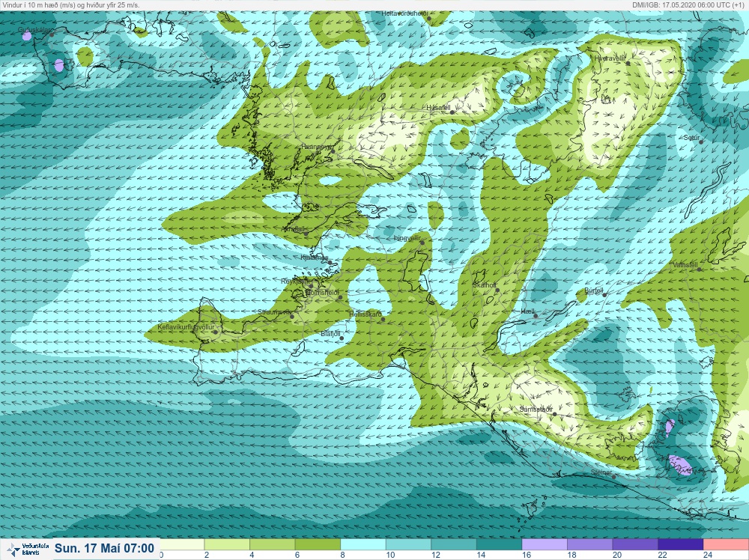Select the pink legend swatch above 24
This screenshot has height=560, width=749.
pyautogui.click(x=726, y=545)
